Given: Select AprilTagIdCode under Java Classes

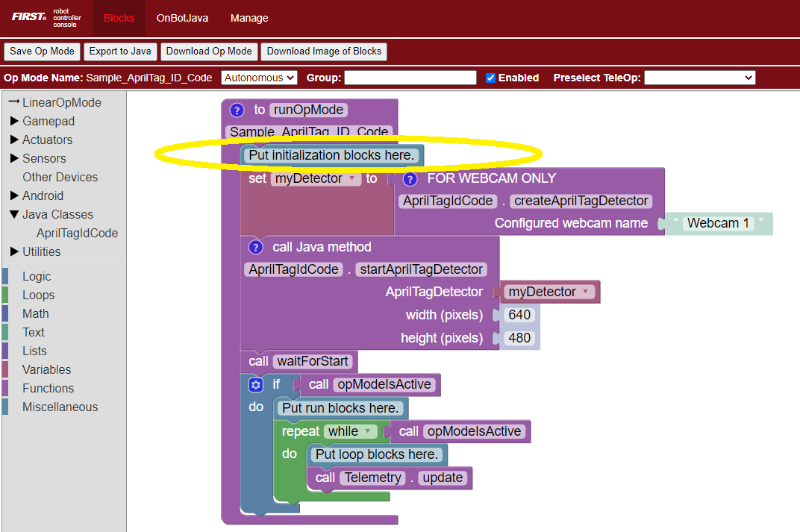Looking at the screenshot, I should click(x=77, y=233).
